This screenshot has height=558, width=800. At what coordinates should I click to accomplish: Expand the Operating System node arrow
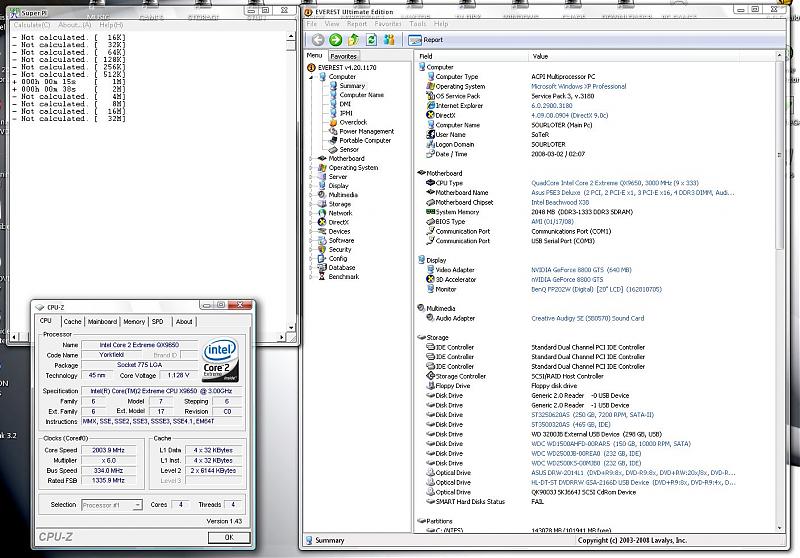[x=311, y=168]
